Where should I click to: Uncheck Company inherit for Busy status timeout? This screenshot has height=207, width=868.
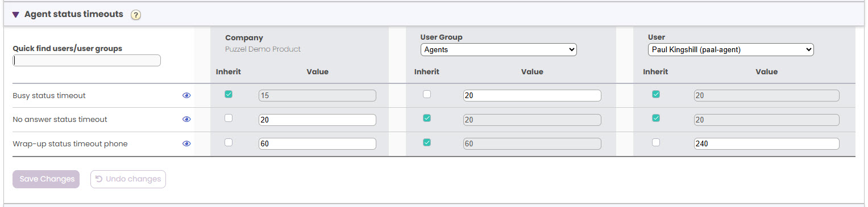[229, 94]
